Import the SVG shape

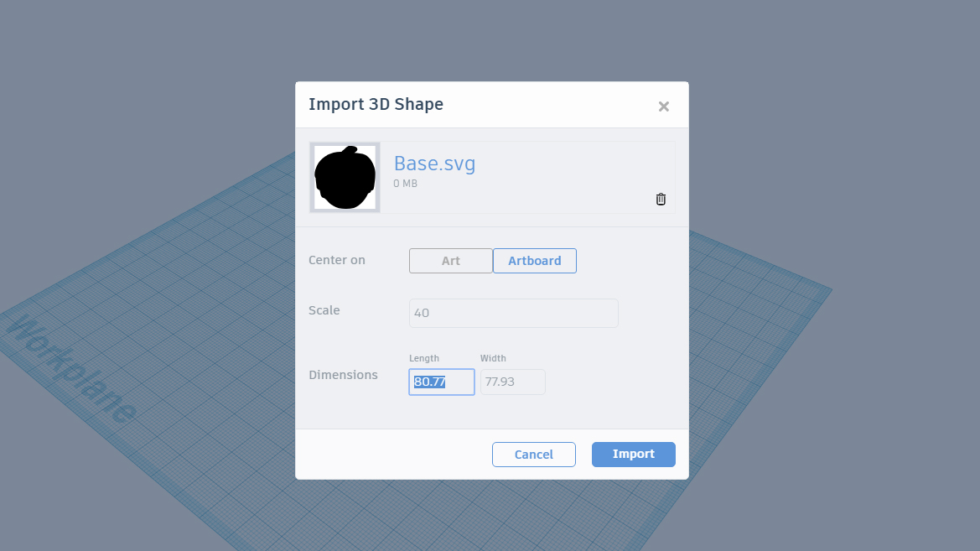(634, 455)
